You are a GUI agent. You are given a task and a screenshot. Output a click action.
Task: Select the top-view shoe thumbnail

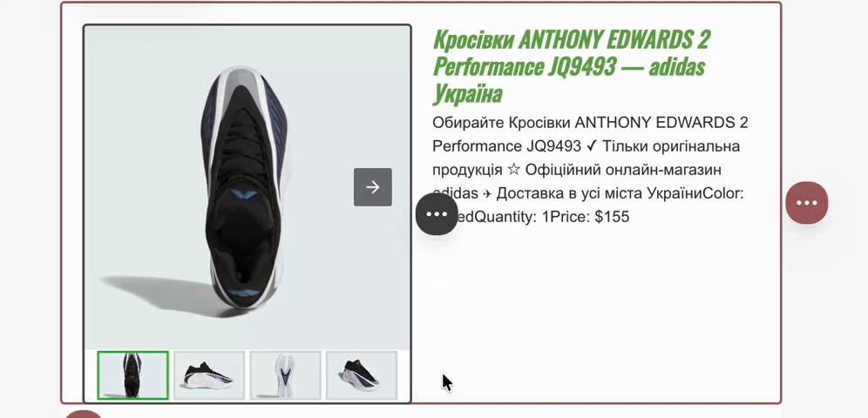tap(132, 374)
